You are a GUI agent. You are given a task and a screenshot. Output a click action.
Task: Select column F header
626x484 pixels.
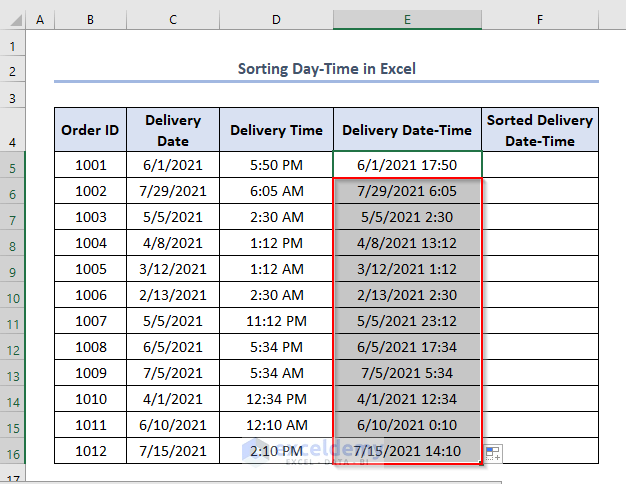point(539,20)
